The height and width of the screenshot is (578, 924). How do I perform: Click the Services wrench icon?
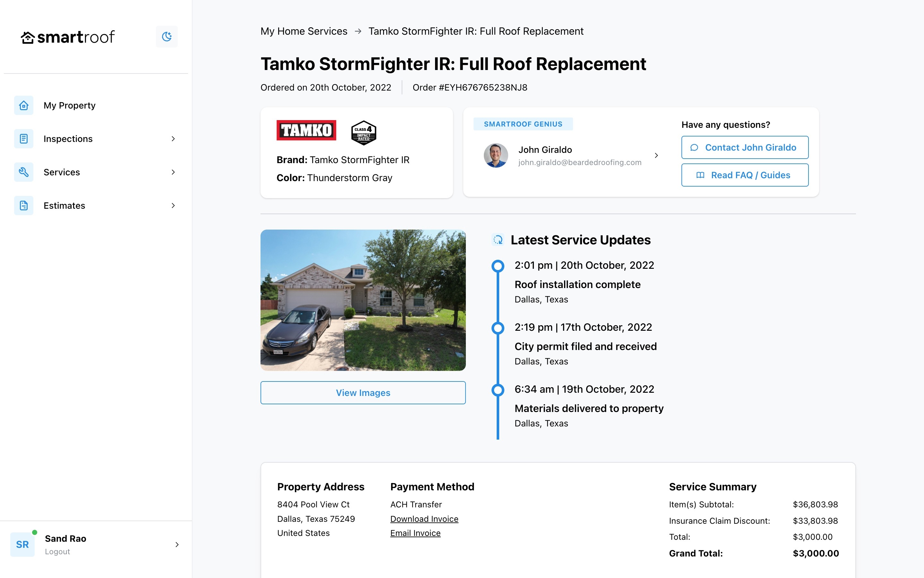24,172
